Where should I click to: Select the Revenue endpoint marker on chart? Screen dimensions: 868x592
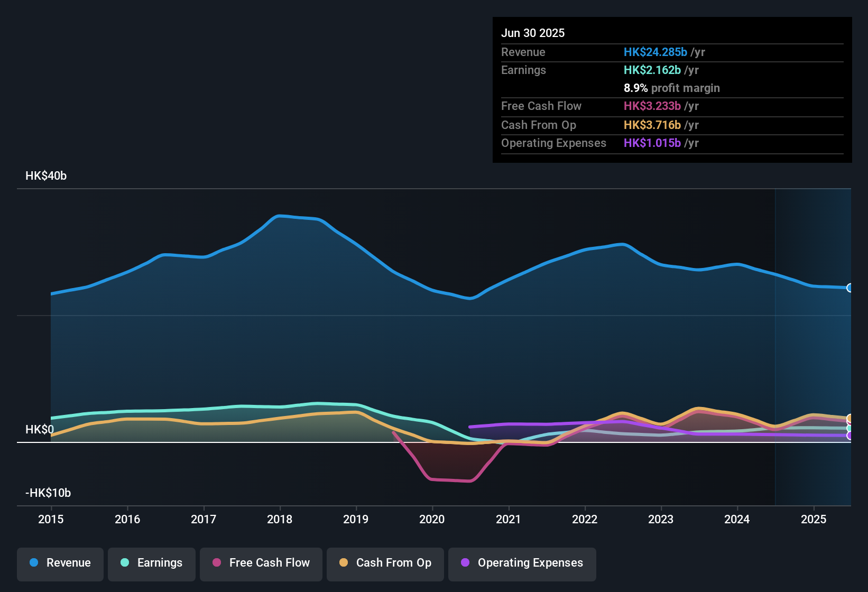pyautogui.click(x=849, y=288)
